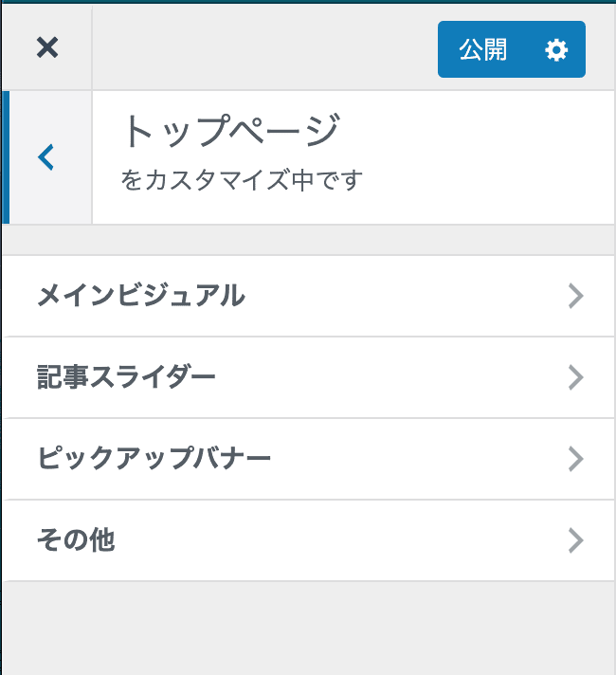Click the をカスタマイズ中です subtitle text

(243, 179)
